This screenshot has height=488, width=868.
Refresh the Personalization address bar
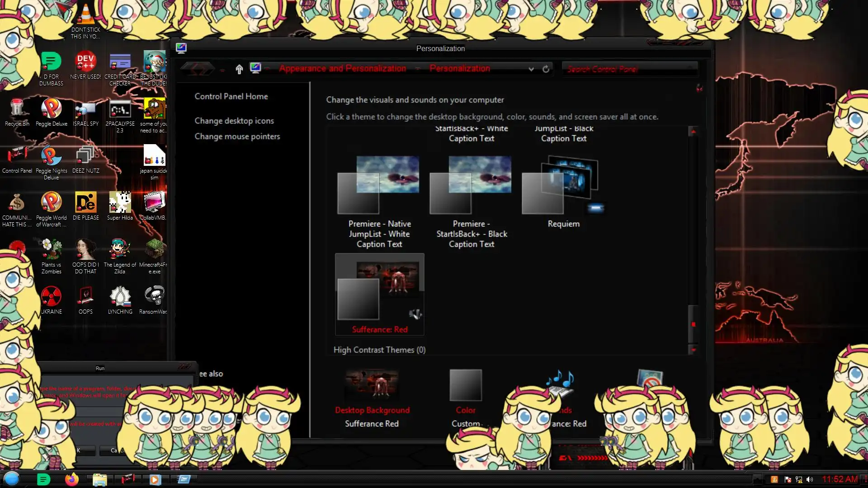[x=546, y=69]
